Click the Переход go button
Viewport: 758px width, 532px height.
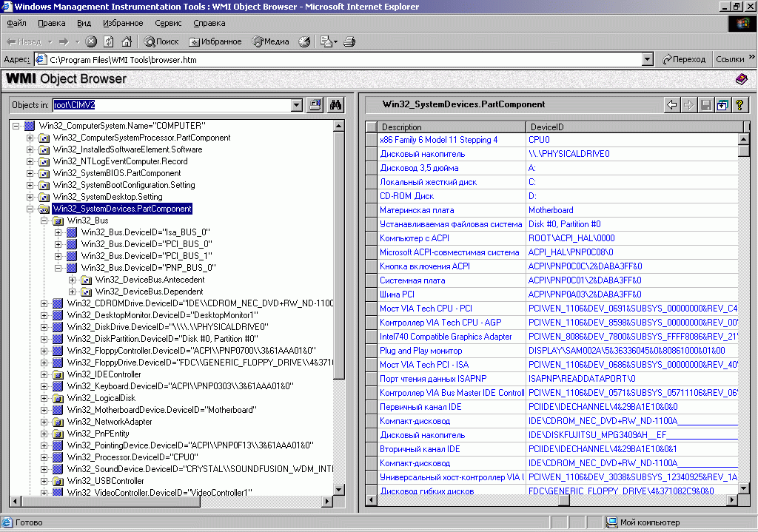tap(683, 59)
